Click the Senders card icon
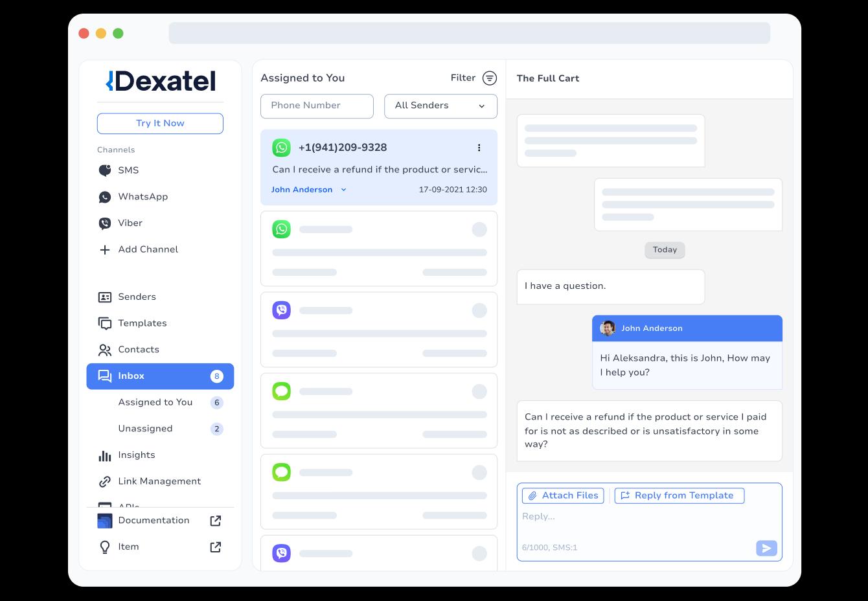 coord(104,297)
